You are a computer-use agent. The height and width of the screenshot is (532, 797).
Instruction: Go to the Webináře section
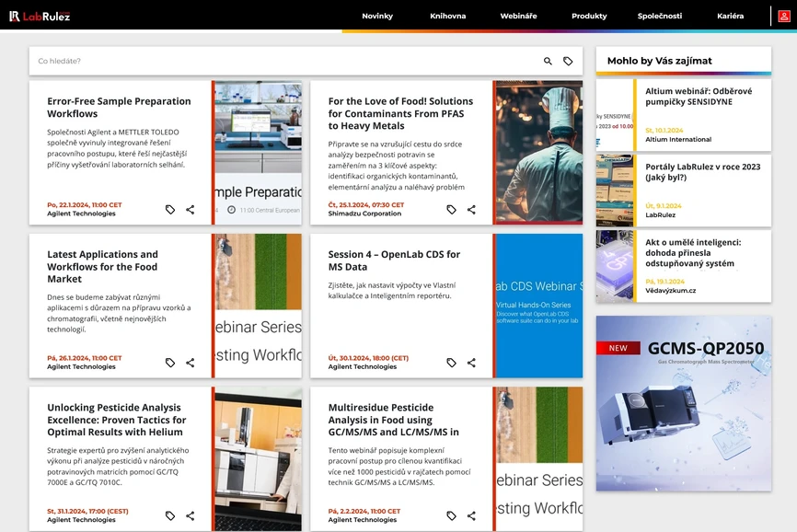(518, 16)
